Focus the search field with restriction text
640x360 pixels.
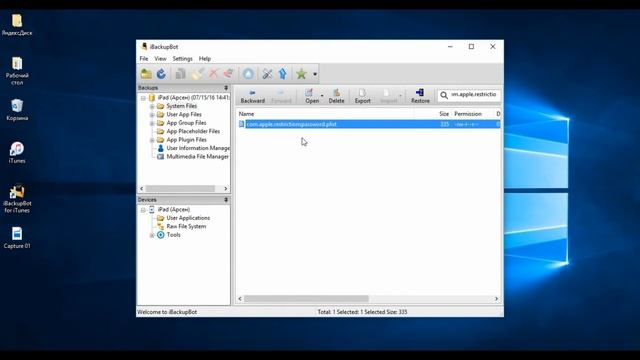click(x=474, y=95)
